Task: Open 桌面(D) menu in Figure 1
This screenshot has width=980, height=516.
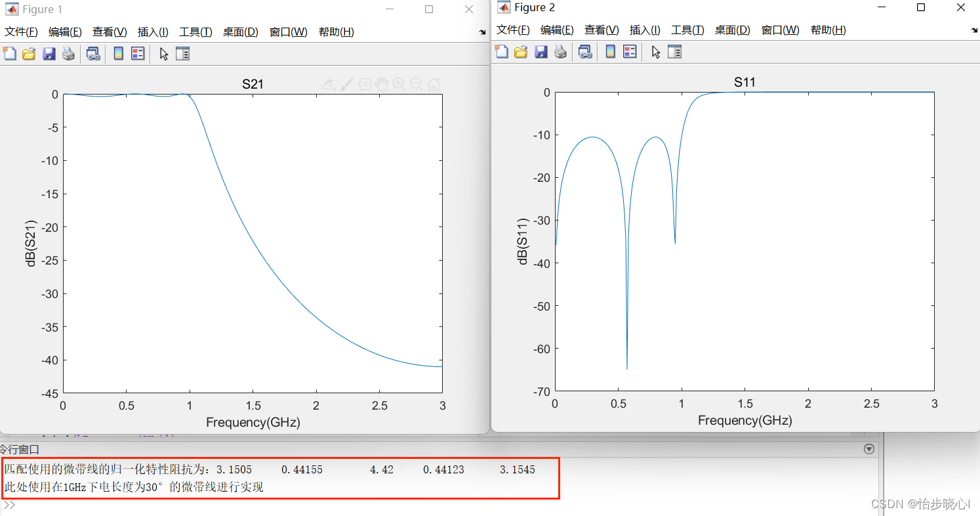Action: coord(241,32)
